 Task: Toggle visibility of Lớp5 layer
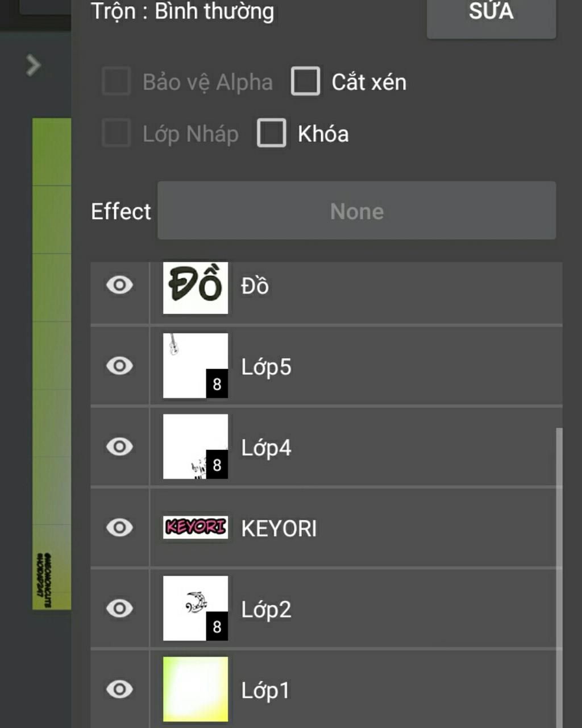point(119,366)
